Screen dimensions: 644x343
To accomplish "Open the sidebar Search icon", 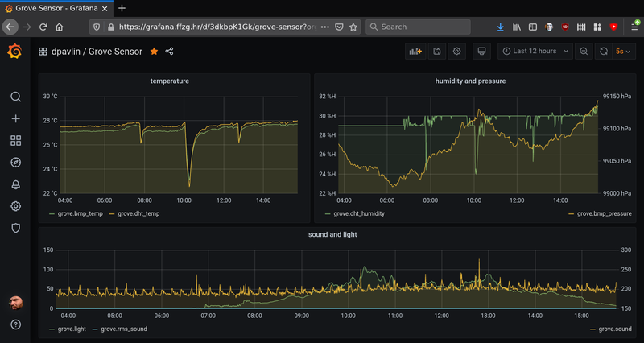I will tap(15, 97).
